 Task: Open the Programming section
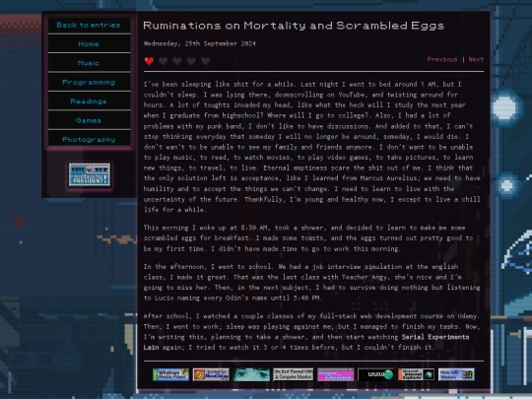[89, 82]
